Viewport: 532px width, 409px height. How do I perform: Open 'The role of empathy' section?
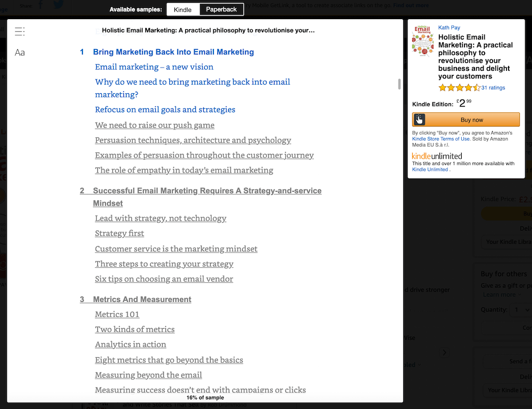click(x=184, y=170)
